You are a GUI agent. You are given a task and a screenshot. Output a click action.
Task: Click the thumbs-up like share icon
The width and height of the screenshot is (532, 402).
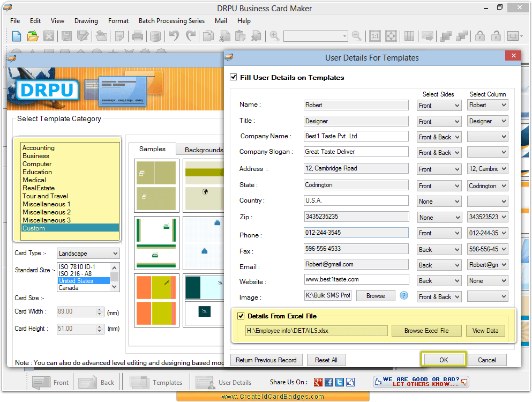click(350, 382)
